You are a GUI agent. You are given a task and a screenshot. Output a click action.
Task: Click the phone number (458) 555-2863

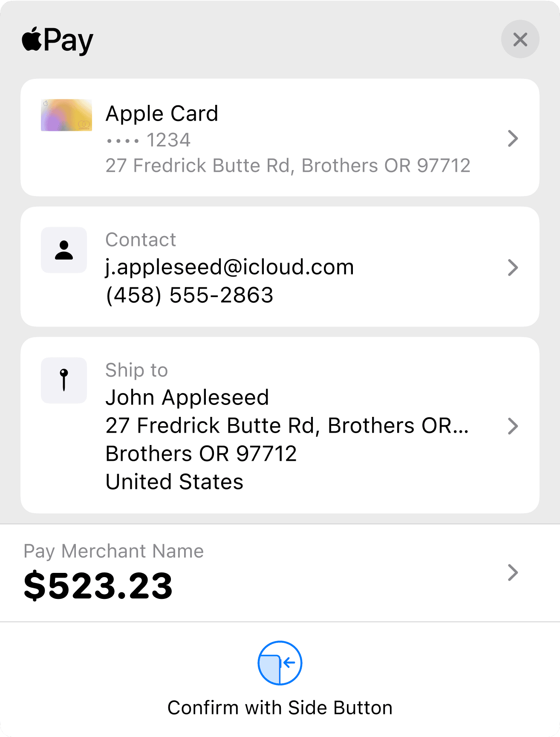click(x=189, y=295)
